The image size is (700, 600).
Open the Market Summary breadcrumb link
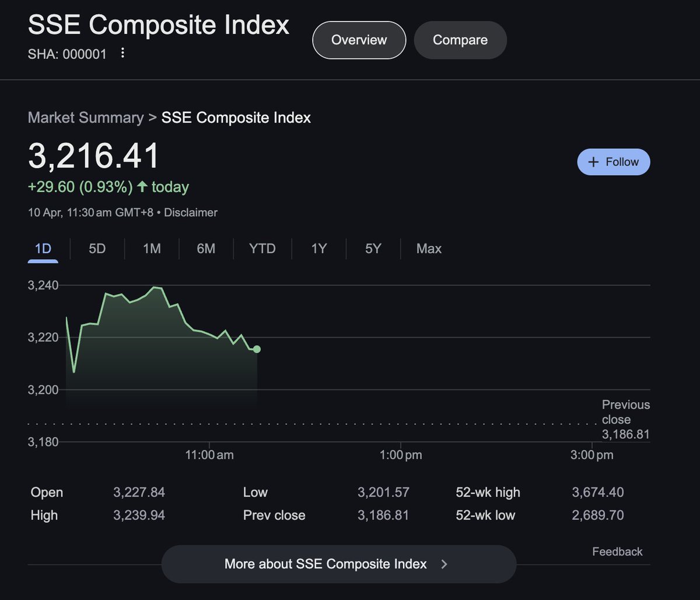tap(86, 117)
